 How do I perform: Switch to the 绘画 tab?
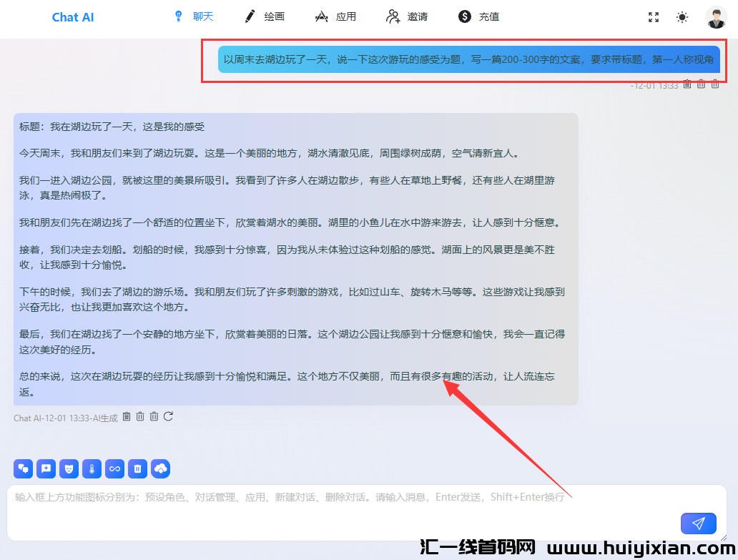pyautogui.click(x=263, y=16)
